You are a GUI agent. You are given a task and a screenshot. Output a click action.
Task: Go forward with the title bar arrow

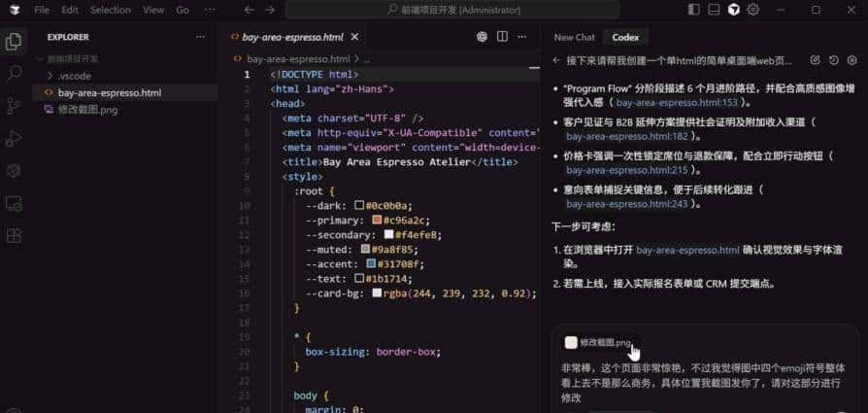coord(270,10)
